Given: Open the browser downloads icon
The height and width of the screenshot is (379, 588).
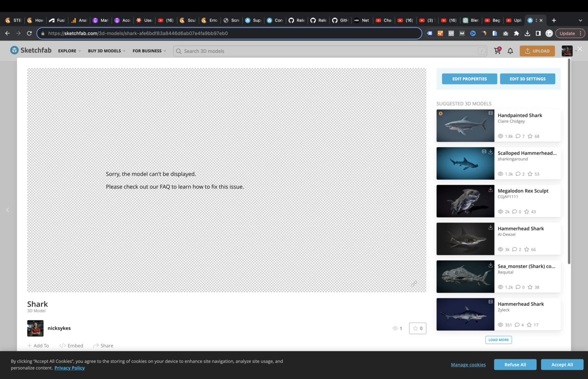Looking at the screenshot, I should pyautogui.click(x=528, y=33).
